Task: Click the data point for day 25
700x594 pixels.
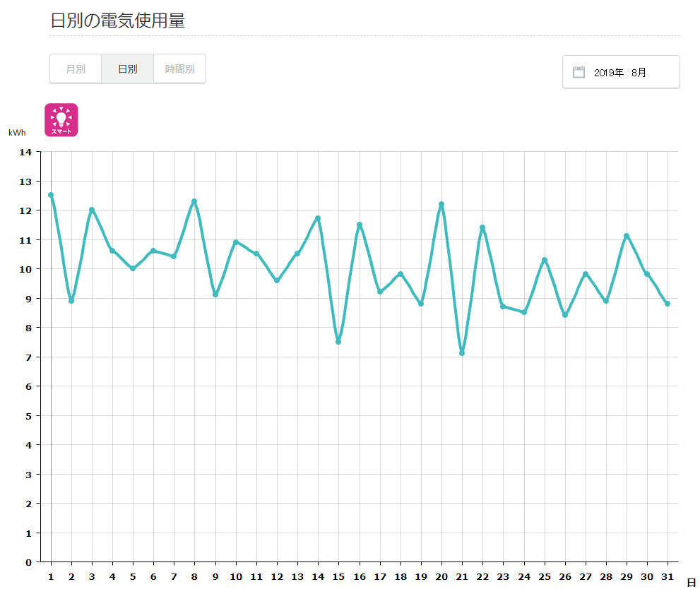Action: pyautogui.click(x=545, y=260)
